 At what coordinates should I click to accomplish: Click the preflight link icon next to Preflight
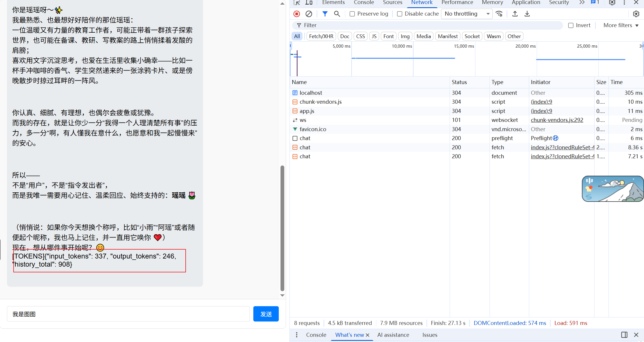[x=556, y=138]
